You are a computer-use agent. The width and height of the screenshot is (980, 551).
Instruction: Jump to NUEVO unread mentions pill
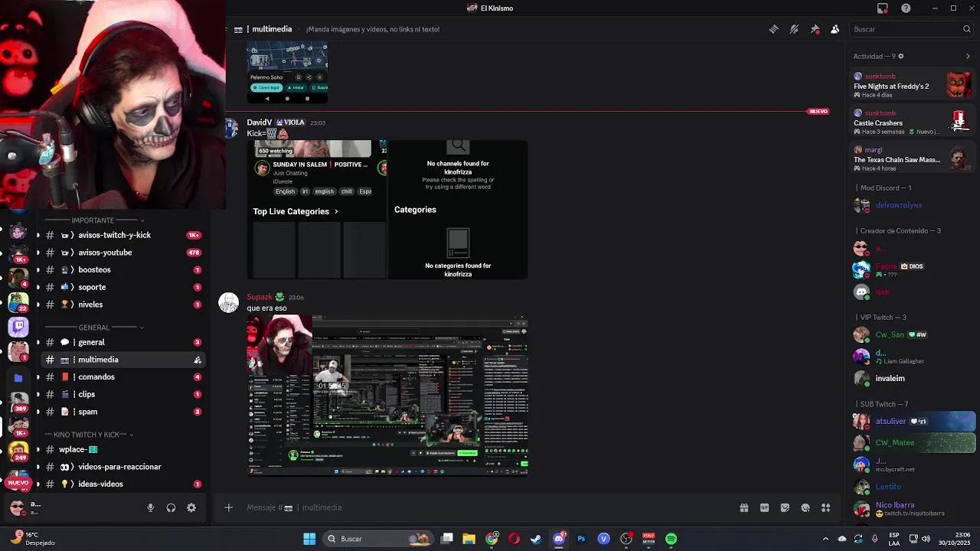coord(18,483)
